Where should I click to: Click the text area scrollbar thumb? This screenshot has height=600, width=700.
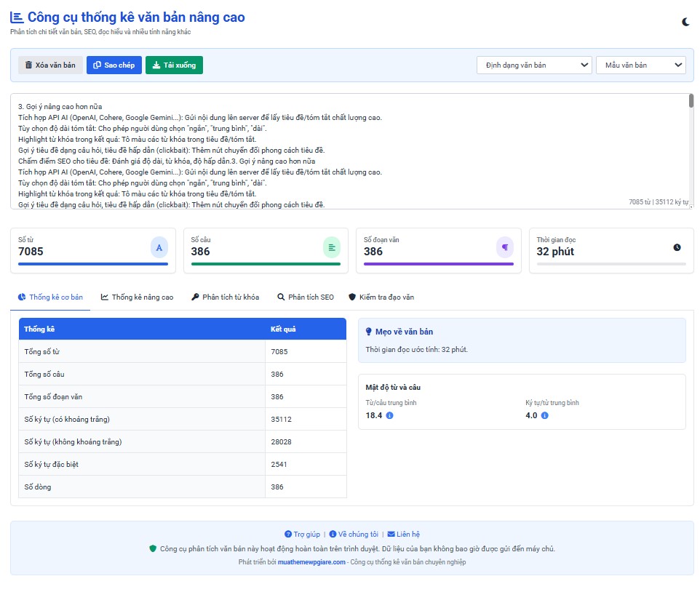tap(691, 100)
